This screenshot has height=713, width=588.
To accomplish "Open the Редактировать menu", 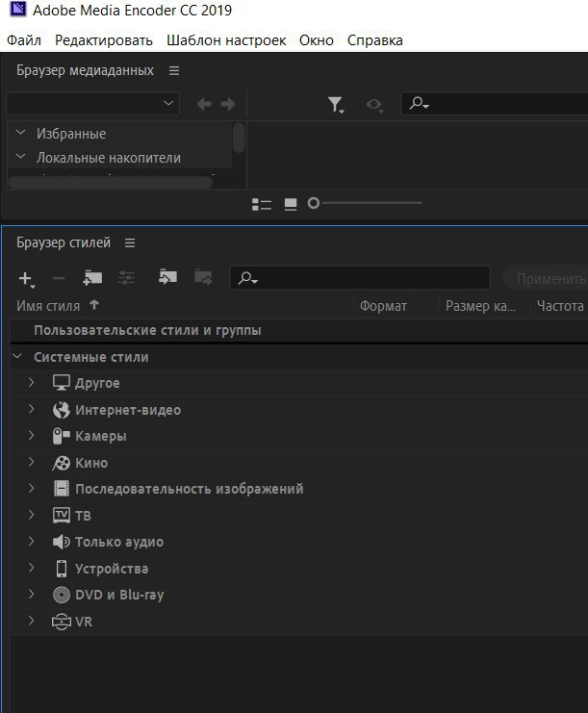I will [104, 40].
